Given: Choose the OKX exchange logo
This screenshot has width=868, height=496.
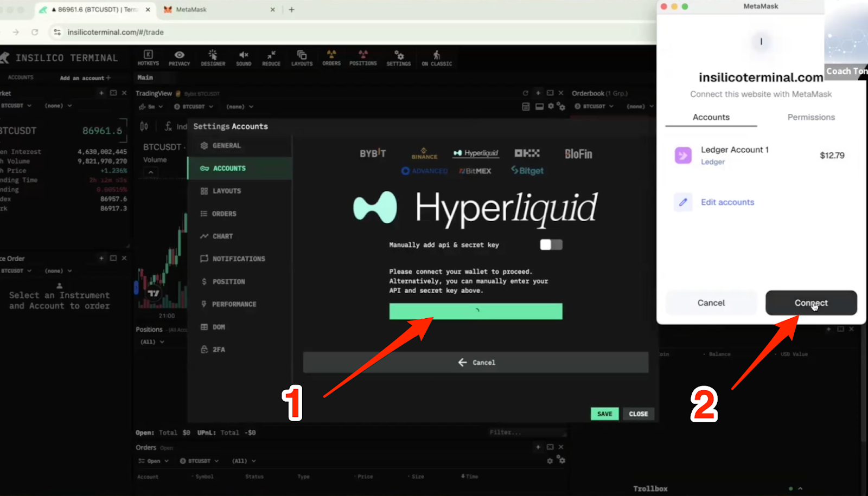Looking at the screenshot, I should [x=527, y=153].
